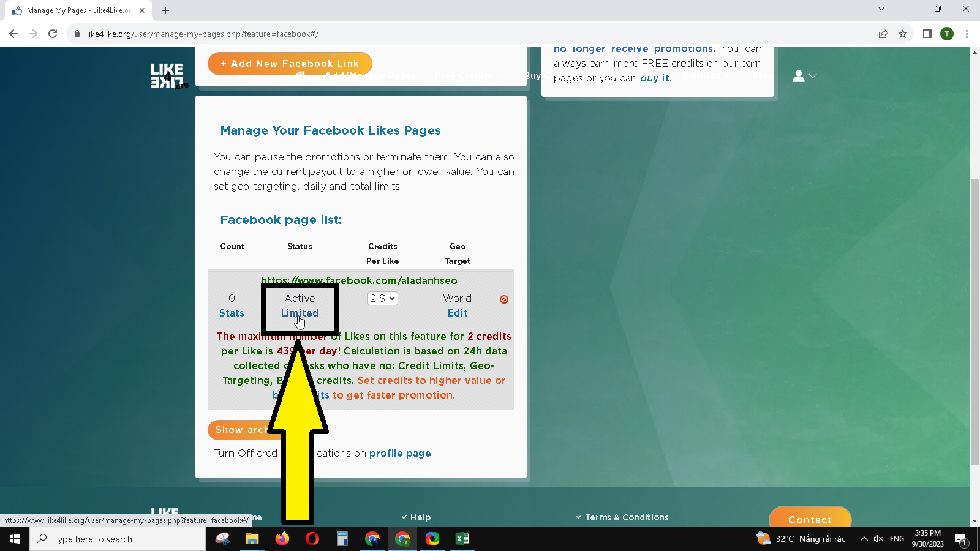Go back to the previous browser page
This screenshot has height=551, width=980.
(x=13, y=34)
